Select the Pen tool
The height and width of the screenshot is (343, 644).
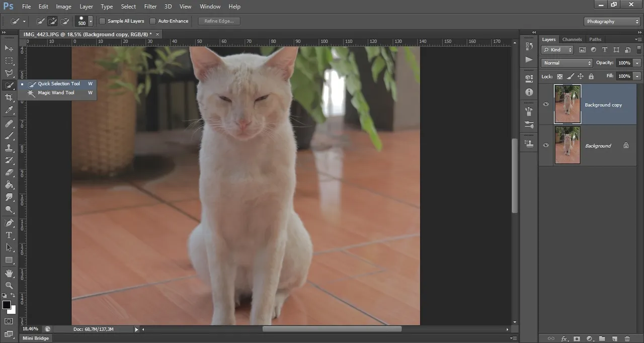click(9, 223)
